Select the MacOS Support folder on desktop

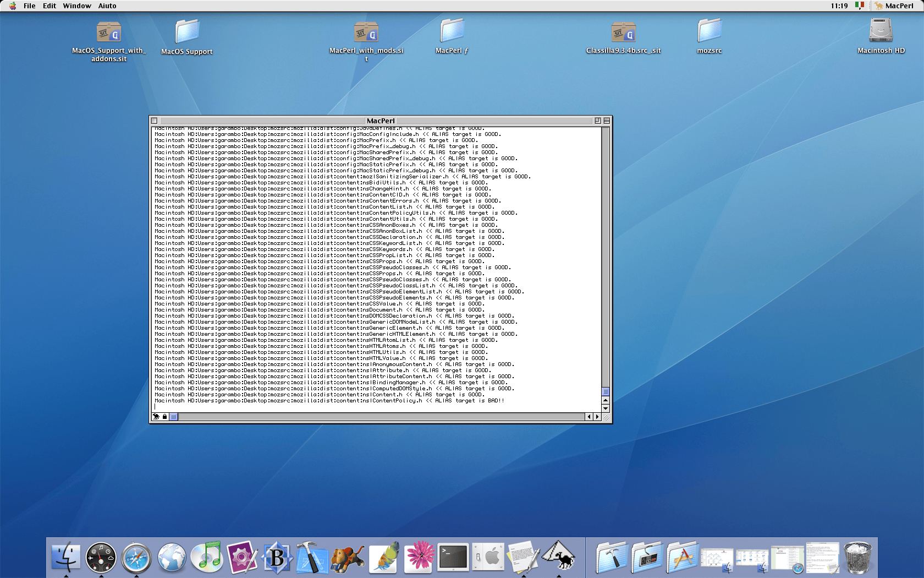click(187, 37)
